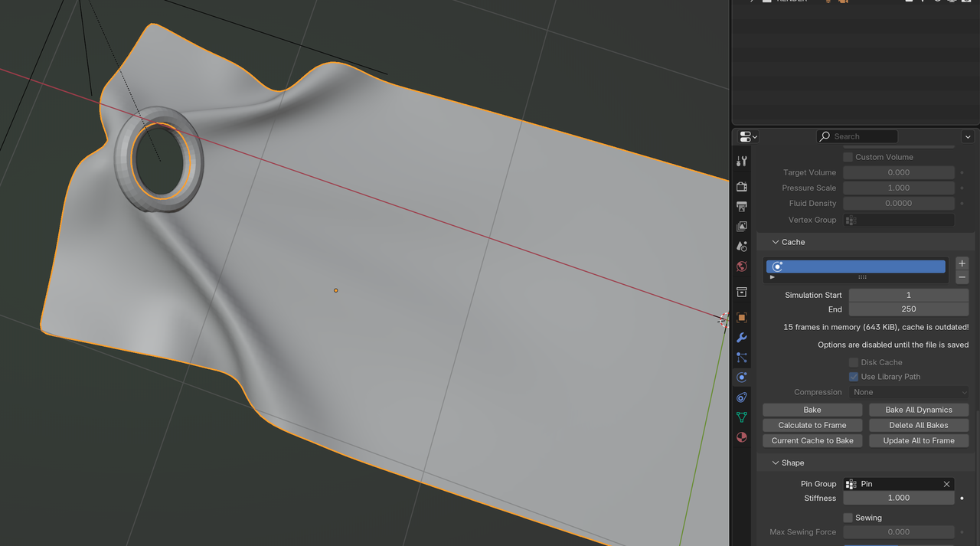Open the Modifiers wrench tab
Image resolution: width=980 pixels, height=546 pixels.
pyautogui.click(x=741, y=338)
